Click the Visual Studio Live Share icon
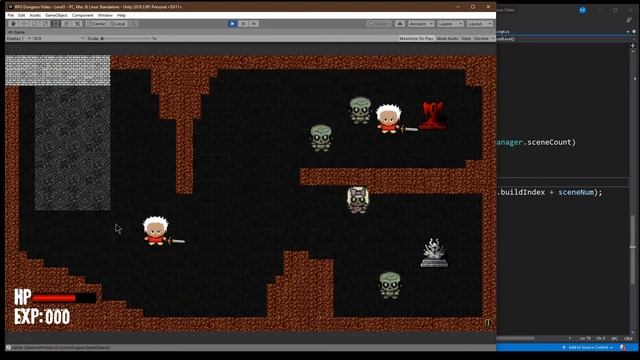Image resolution: width=640 pixels, height=360 pixels. pyautogui.click(x=629, y=20)
